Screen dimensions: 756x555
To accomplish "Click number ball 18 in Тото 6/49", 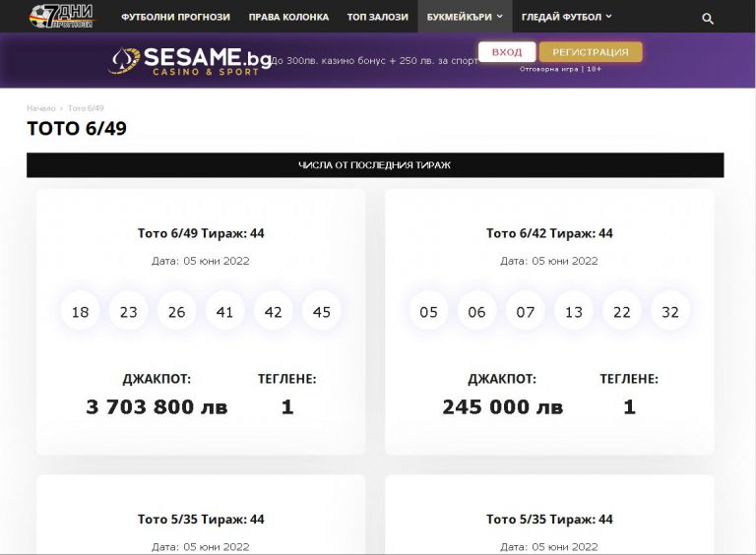I will [x=81, y=312].
